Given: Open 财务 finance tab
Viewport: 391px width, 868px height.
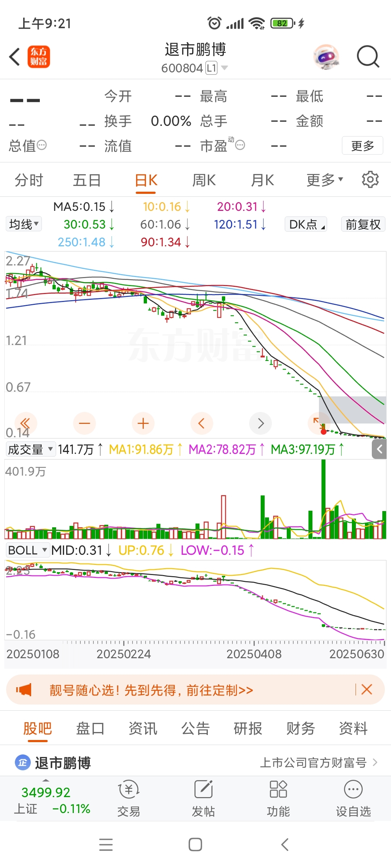Looking at the screenshot, I should point(300,728).
